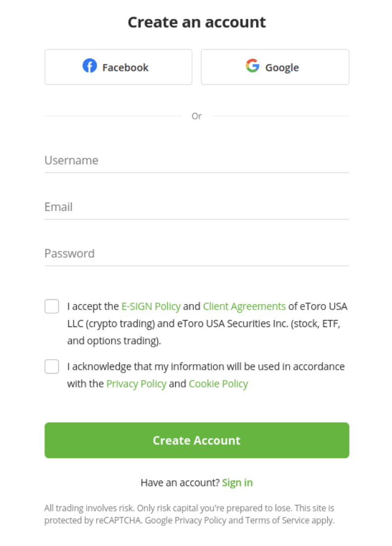This screenshot has height=546, width=392.
Task: Submit with the green Create Account button
Action: pos(197,440)
